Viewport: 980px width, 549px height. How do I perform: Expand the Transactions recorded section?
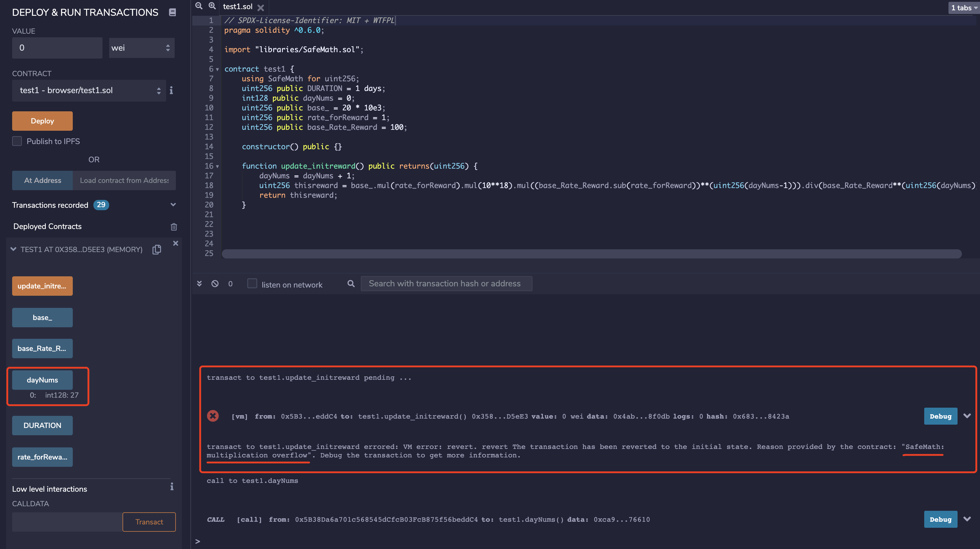[173, 205]
